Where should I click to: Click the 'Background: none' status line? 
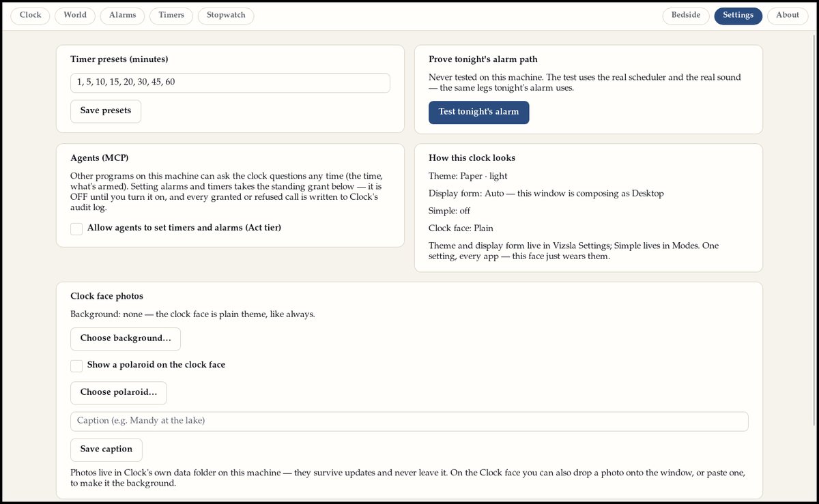(x=192, y=315)
